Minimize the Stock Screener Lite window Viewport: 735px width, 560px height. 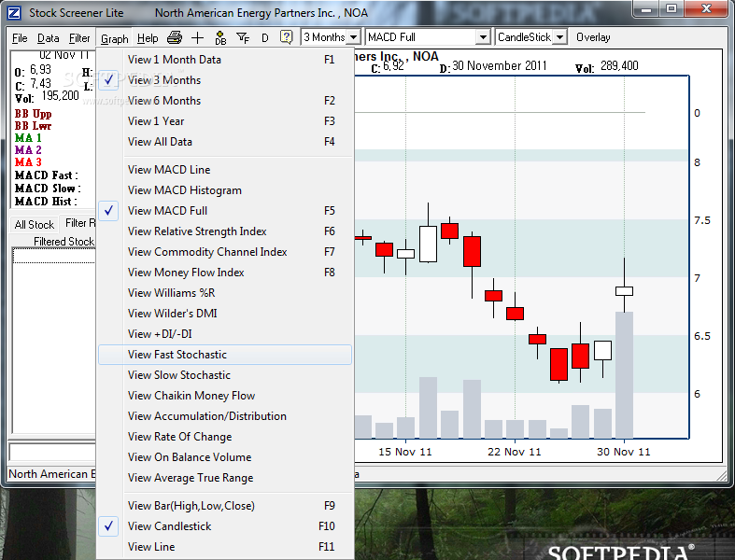point(646,9)
